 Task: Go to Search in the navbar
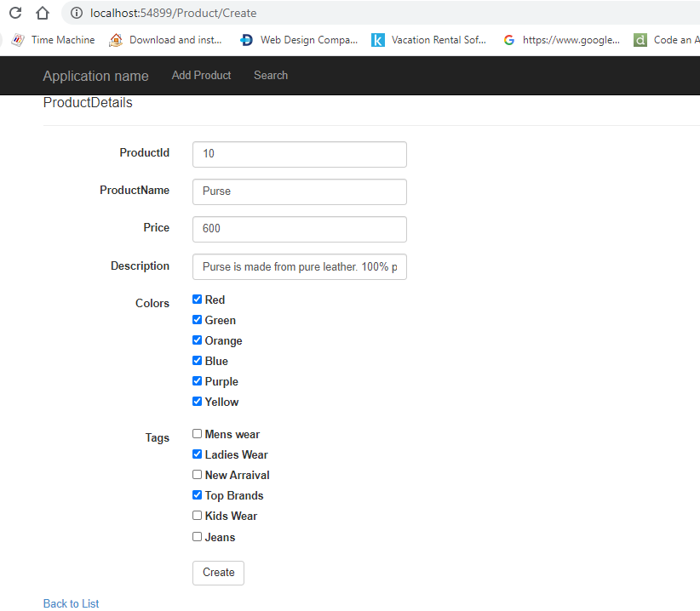click(271, 76)
